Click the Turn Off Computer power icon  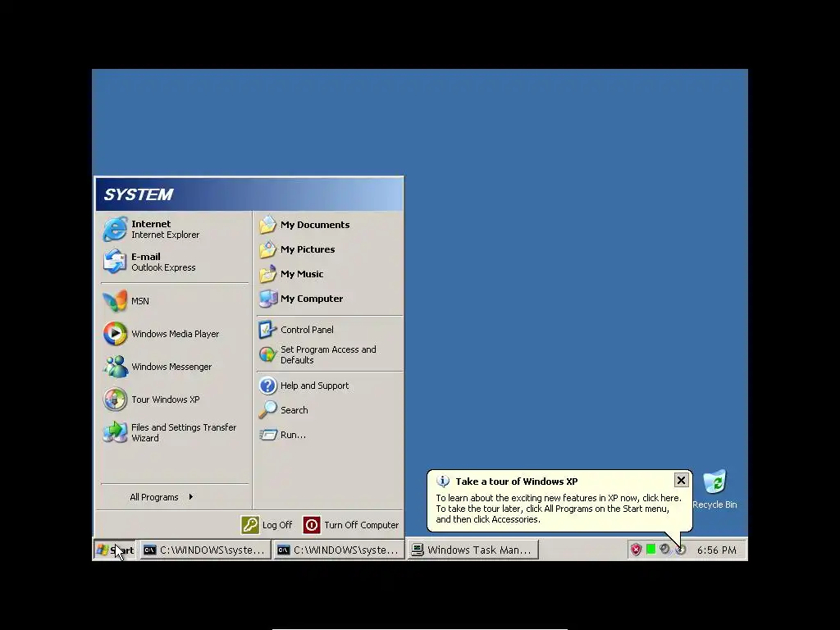pyautogui.click(x=312, y=525)
